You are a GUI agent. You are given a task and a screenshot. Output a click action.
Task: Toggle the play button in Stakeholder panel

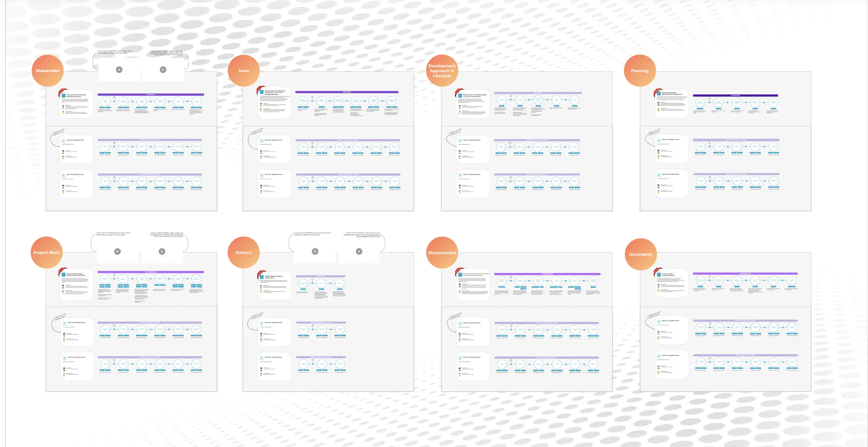coord(119,69)
